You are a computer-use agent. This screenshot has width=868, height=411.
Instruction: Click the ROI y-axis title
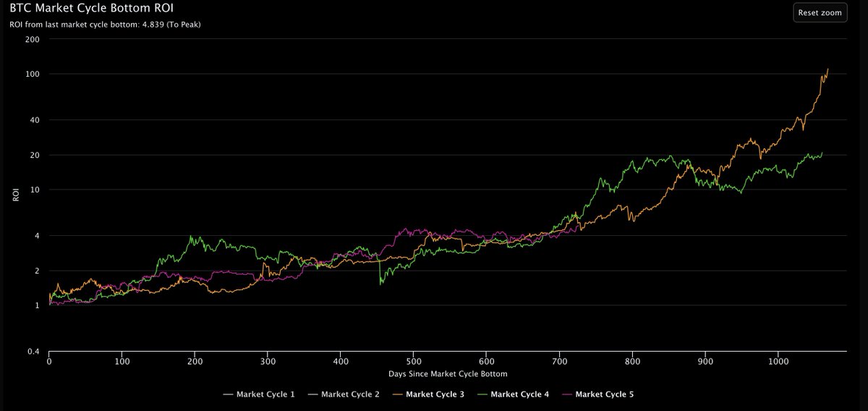(x=14, y=195)
